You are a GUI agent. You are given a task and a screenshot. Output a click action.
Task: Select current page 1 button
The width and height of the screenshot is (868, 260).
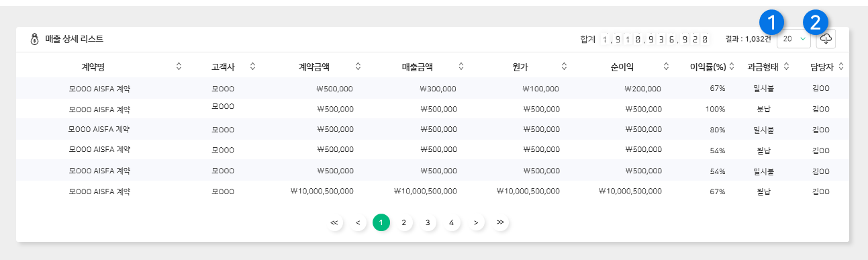coord(381,222)
